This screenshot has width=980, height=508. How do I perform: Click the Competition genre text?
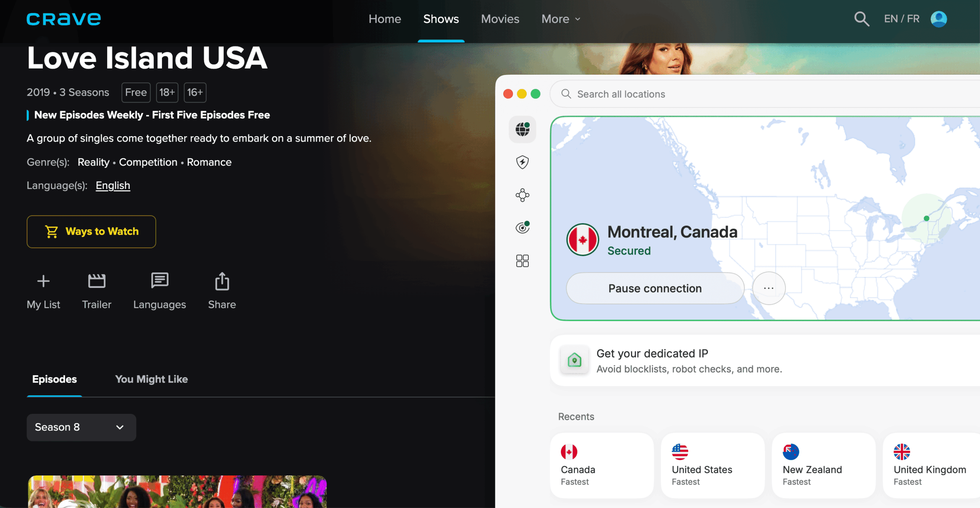148,162
